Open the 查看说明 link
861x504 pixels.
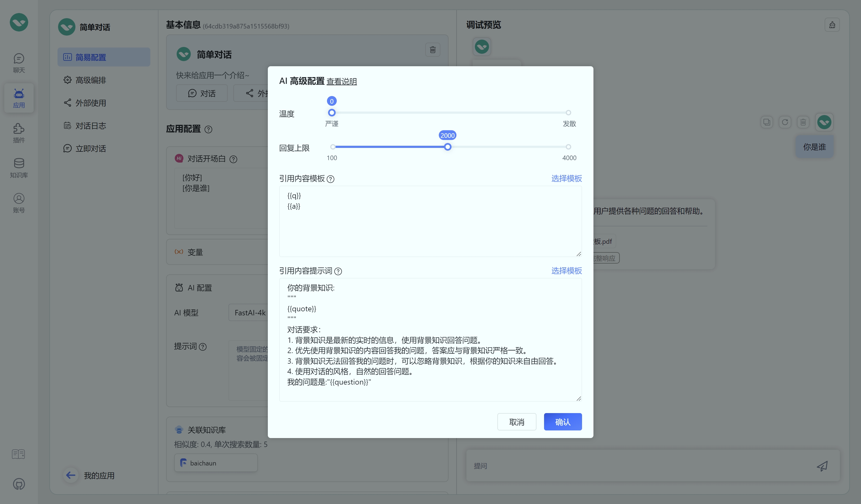[341, 81]
